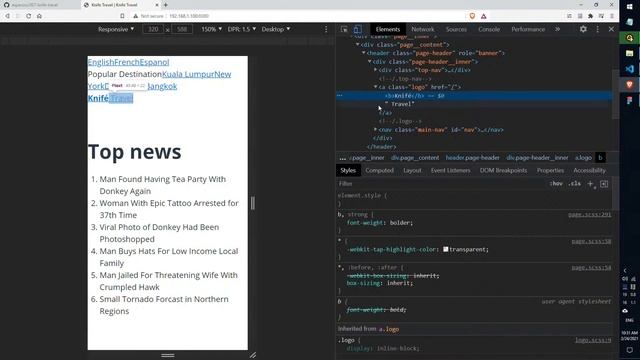Switch to the Performance tab
The width and height of the screenshot is (640, 360).
coord(528,29)
